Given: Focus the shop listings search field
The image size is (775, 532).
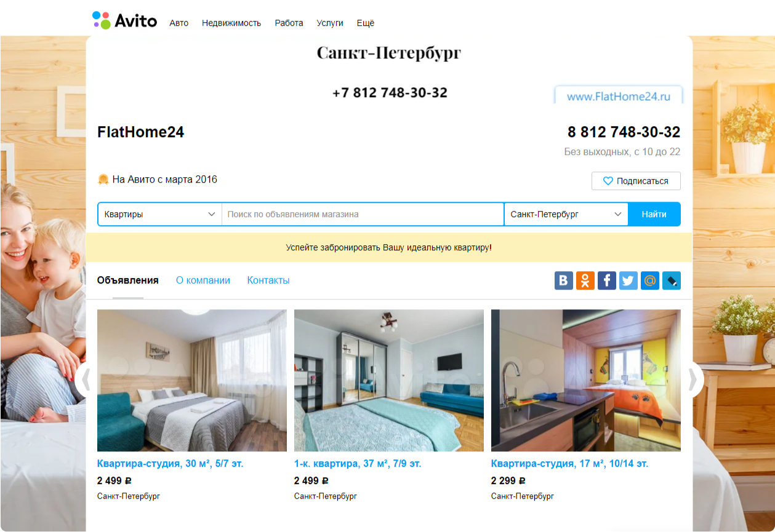Looking at the screenshot, I should [x=363, y=215].
